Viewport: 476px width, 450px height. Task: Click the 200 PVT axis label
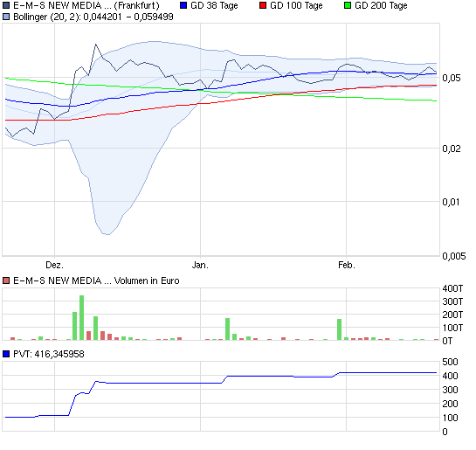[x=450, y=404]
